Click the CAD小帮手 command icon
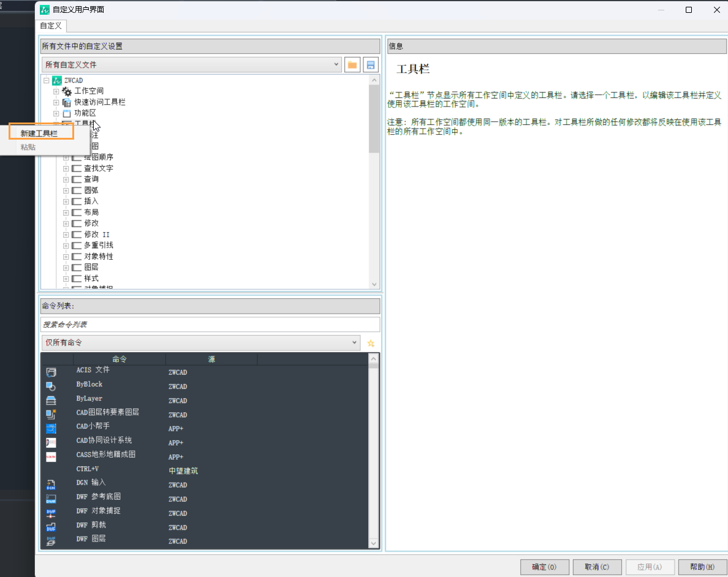 point(51,428)
